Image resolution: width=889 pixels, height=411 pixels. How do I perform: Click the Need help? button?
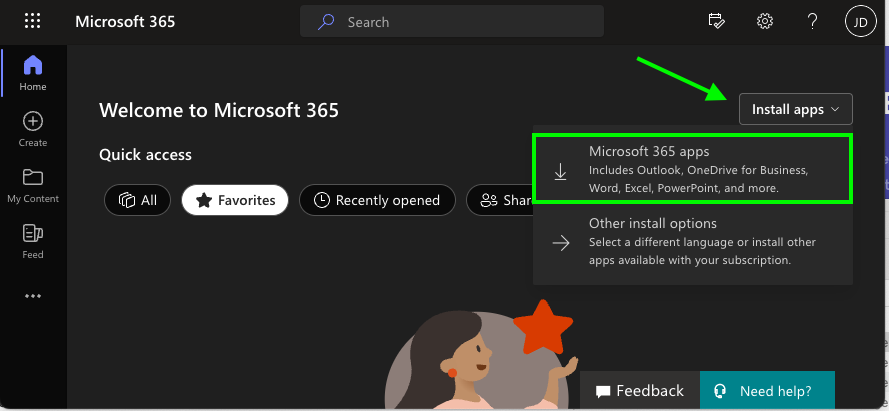coord(767,391)
